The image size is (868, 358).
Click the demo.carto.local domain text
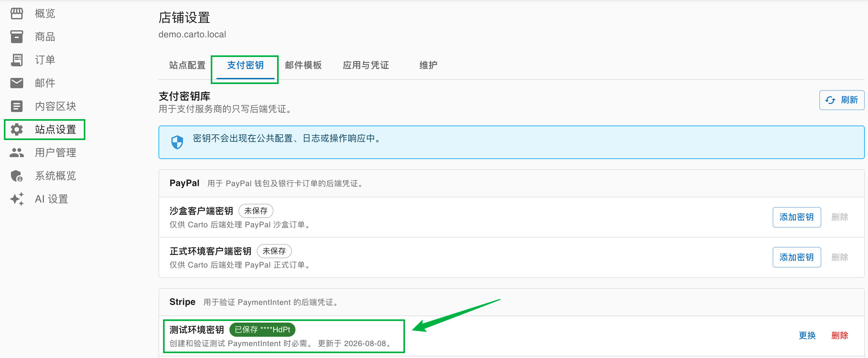coord(192,34)
